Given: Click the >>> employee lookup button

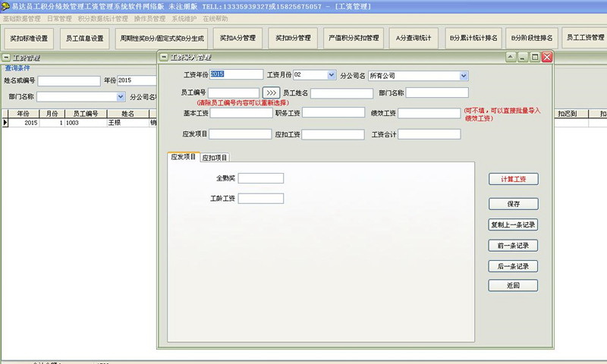Looking at the screenshot, I should tap(271, 93).
